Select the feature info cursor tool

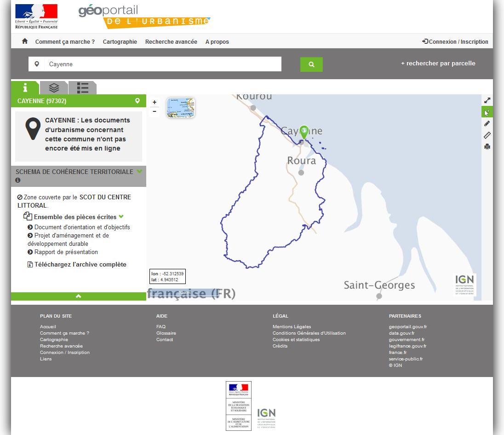[487, 112]
